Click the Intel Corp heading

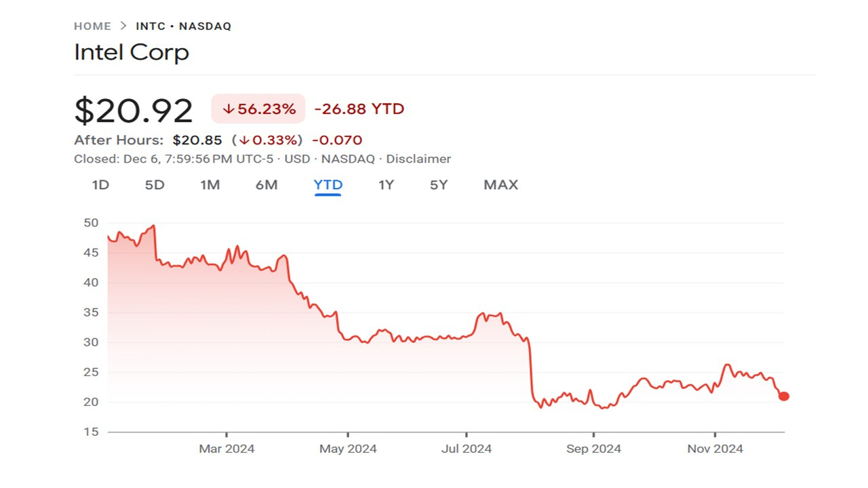[x=132, y=53]
